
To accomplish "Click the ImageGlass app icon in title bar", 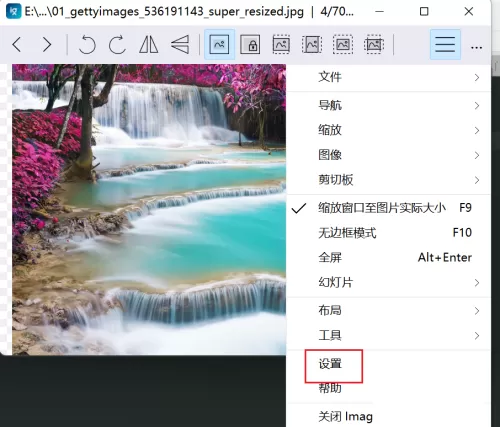I will tap(14, 11).
